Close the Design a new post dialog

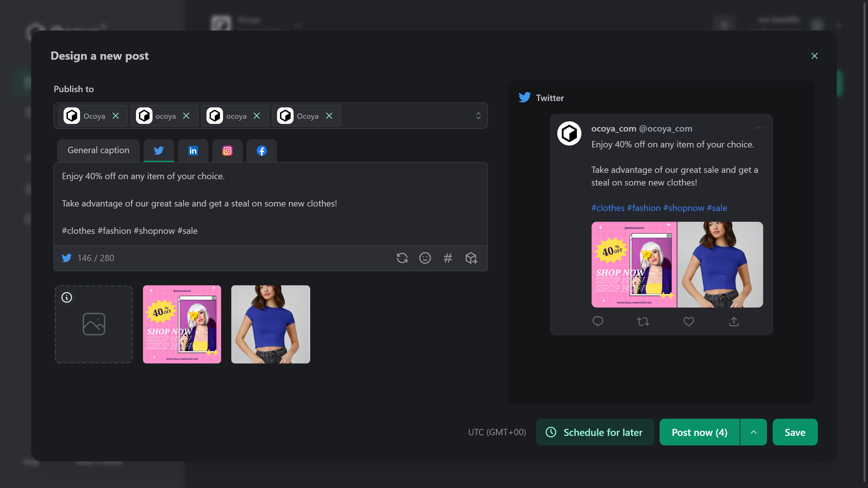pyautogui.click(x=814, y=56)
